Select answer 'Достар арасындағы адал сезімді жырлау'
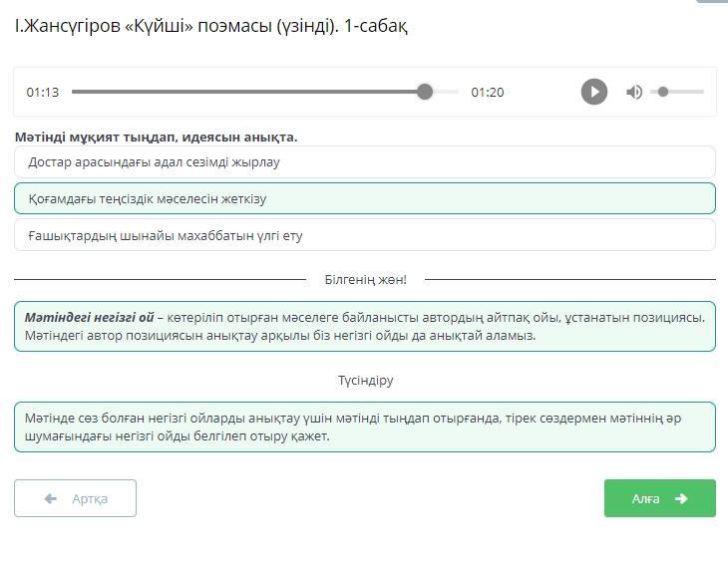Image resolution: width=728 pixels, height=568 pixels. (365, 161)
